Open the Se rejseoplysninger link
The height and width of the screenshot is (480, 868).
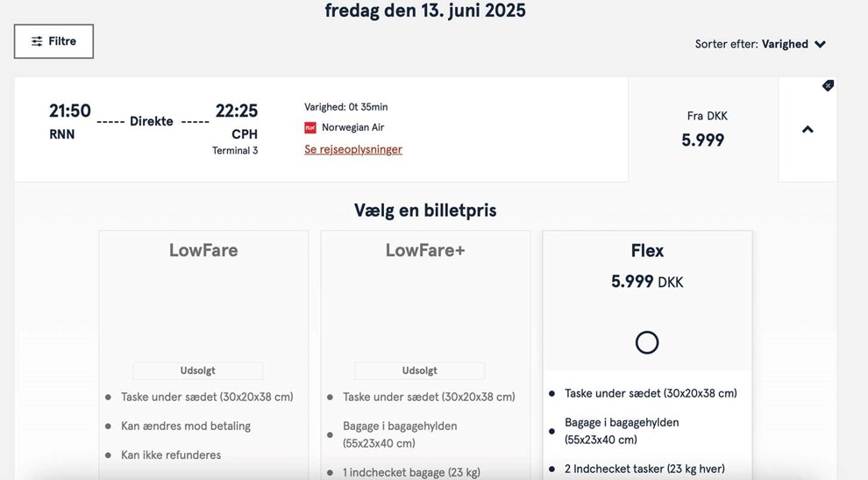[x=353, y=149]
